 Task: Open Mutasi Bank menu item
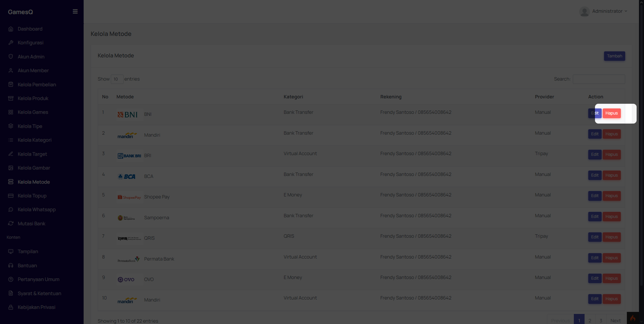(x=31, y=224)
